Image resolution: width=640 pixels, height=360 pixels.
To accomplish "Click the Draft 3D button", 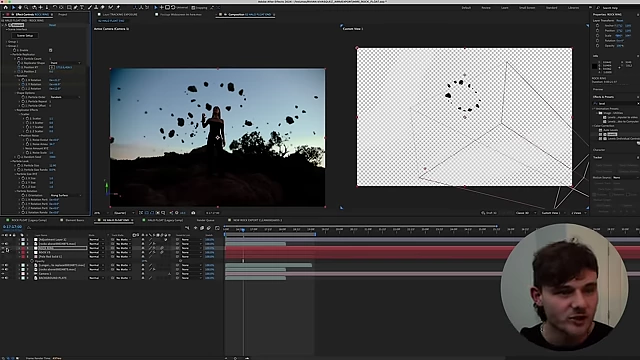I will (489, 213).
